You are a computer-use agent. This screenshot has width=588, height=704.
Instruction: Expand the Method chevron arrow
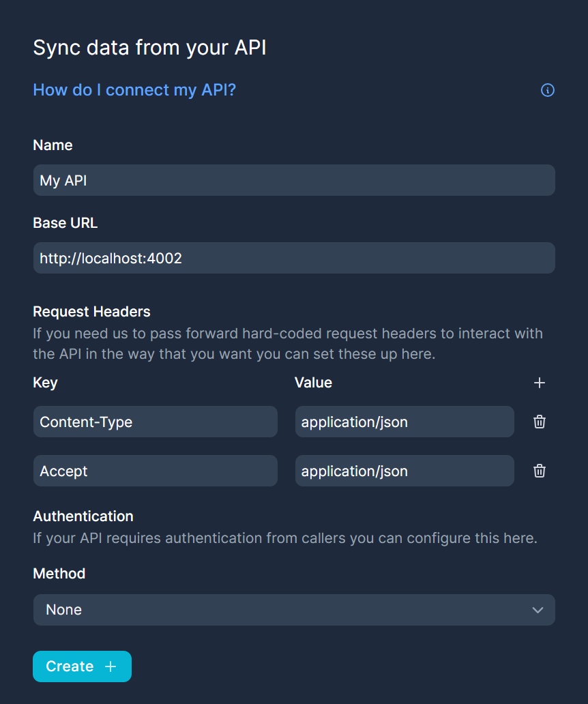(x=538, y=610)
